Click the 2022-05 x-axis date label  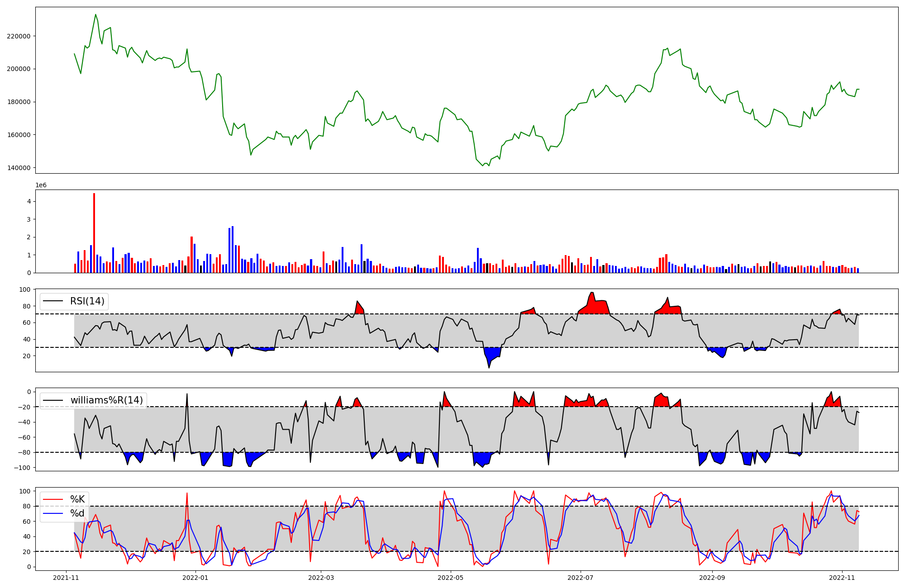[451, 578]
